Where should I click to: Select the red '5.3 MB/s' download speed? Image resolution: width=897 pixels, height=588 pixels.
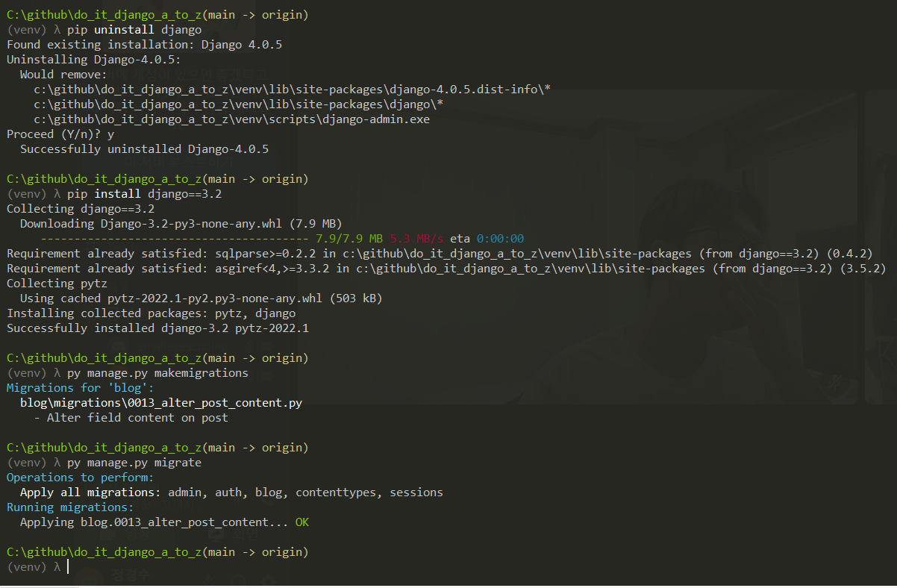(x=416, y=239)
